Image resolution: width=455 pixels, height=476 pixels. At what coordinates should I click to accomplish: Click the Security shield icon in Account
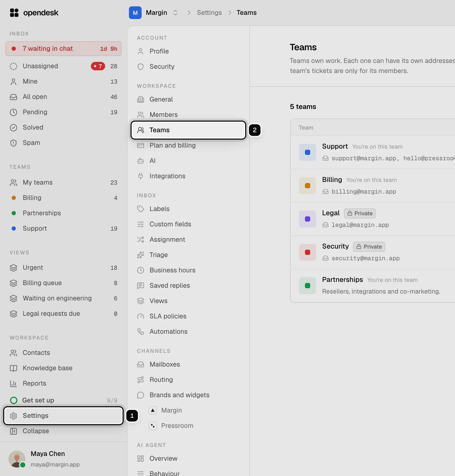point(141,67)
